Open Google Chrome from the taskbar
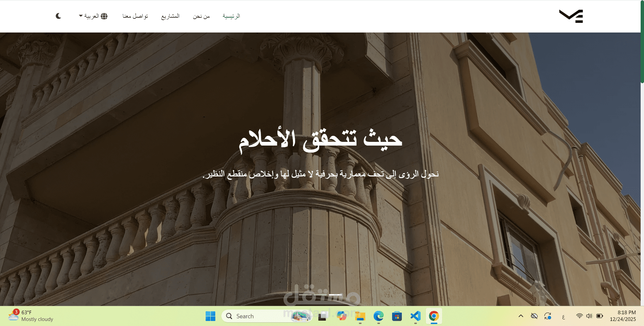Screen dimensions: 644x326 (434, 316)
